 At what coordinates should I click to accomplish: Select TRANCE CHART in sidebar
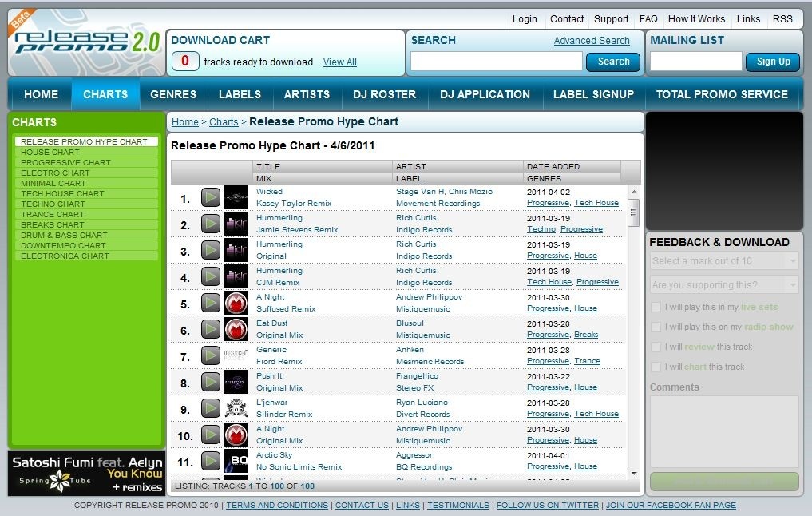(x=86, y=215)
